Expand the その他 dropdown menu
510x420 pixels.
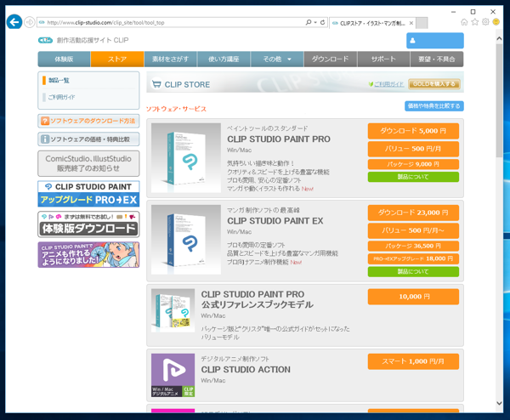[x=277, y=60]
